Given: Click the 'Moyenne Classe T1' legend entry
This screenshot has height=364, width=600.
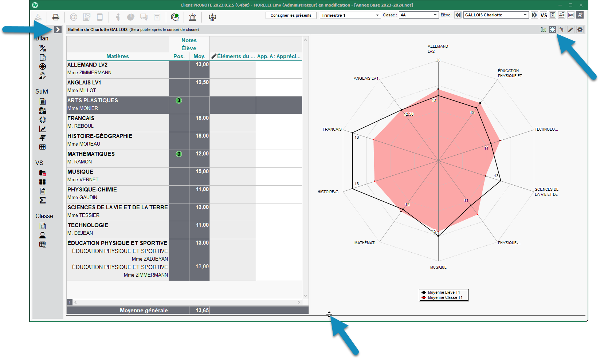Looking at the screenshot, I should pos(443,298).
